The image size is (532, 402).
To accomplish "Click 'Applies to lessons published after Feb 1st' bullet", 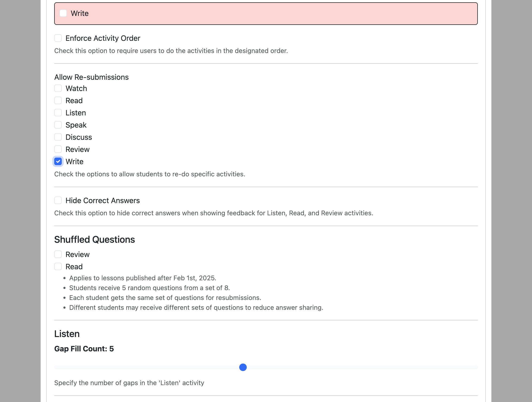I will point(143,278).
